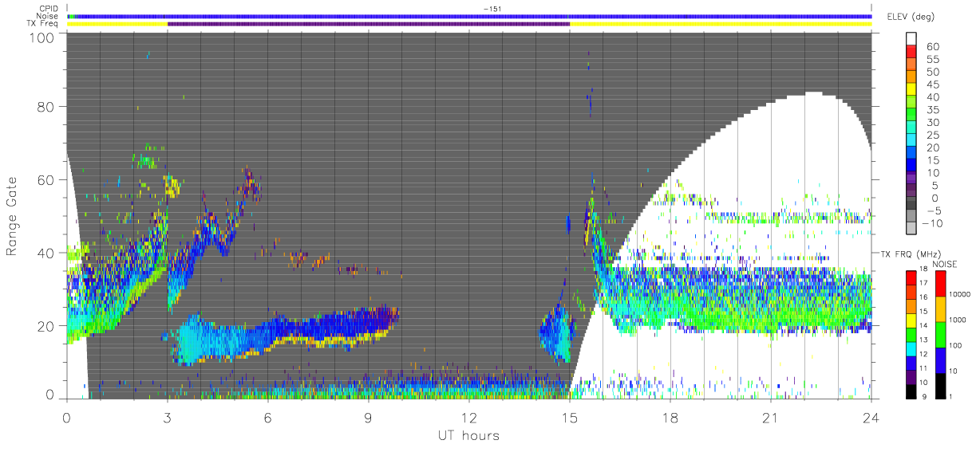Viewport: 980px width, 452px height.
Task: Click the blue segment of the NOISE scale
Action: tap(941, 360)
